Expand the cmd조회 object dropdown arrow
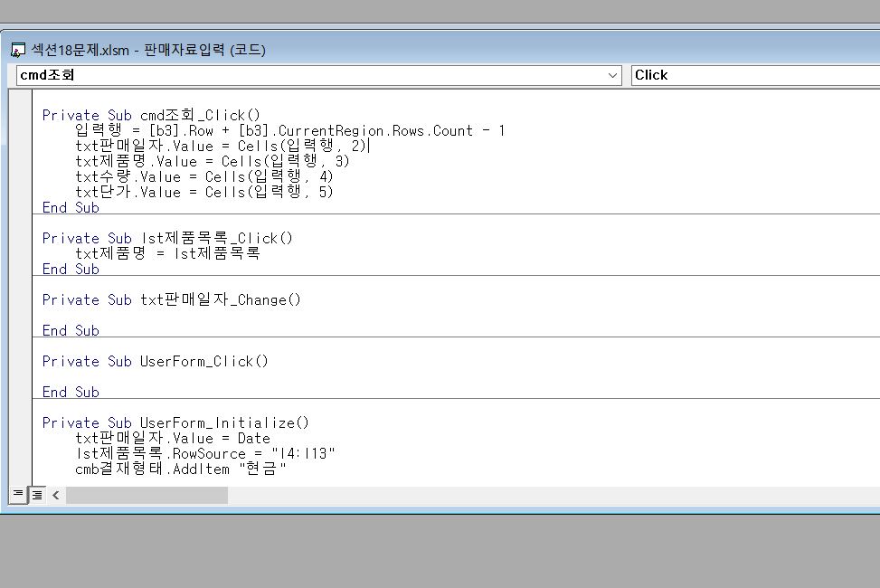 [x=614, y=75]
